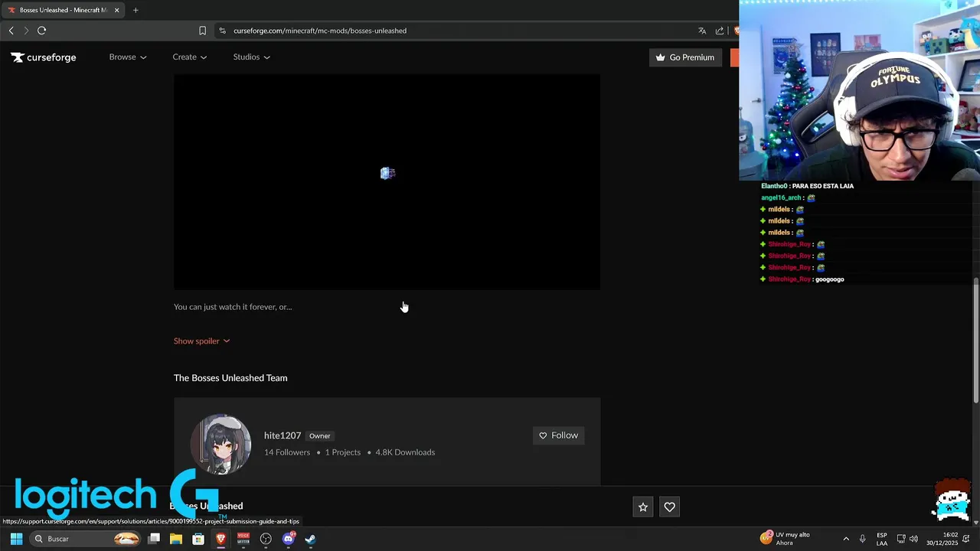The height and width of the screenshot is (551, 980).
Task: Open the UV muy alto weather widget
Action: (786, 539)
